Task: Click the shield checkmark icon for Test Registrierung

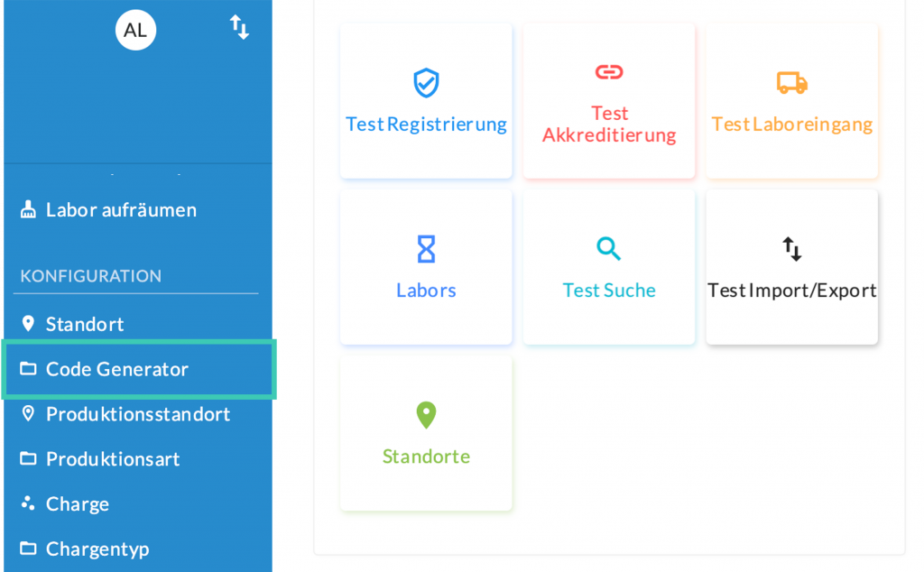Action: click(x=426, y=83)
